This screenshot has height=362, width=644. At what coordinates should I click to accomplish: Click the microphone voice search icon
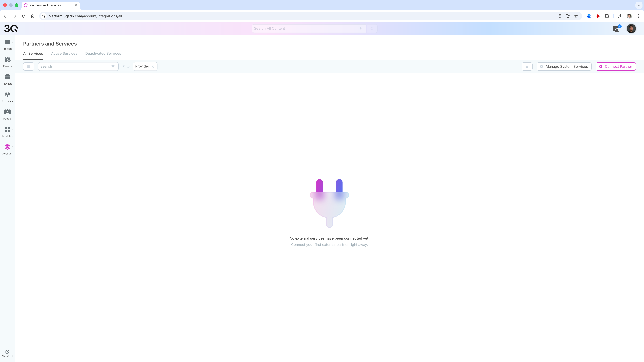click(x=360, y=29)
